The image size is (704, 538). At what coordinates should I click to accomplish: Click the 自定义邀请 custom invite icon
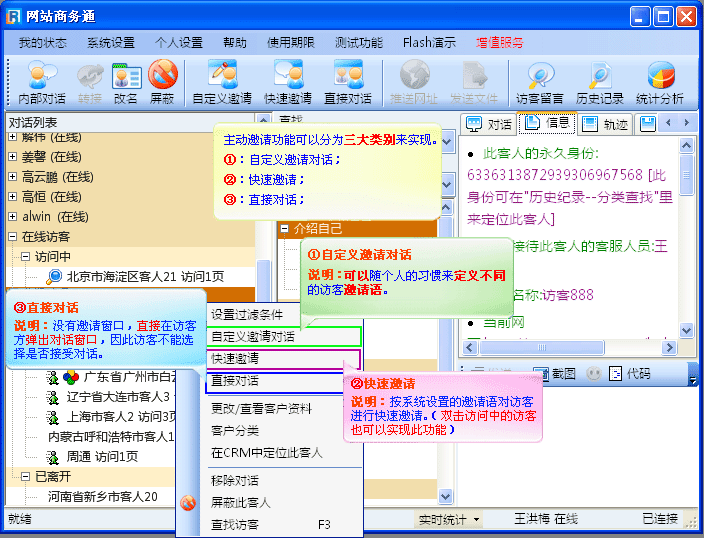click(221, 83)
